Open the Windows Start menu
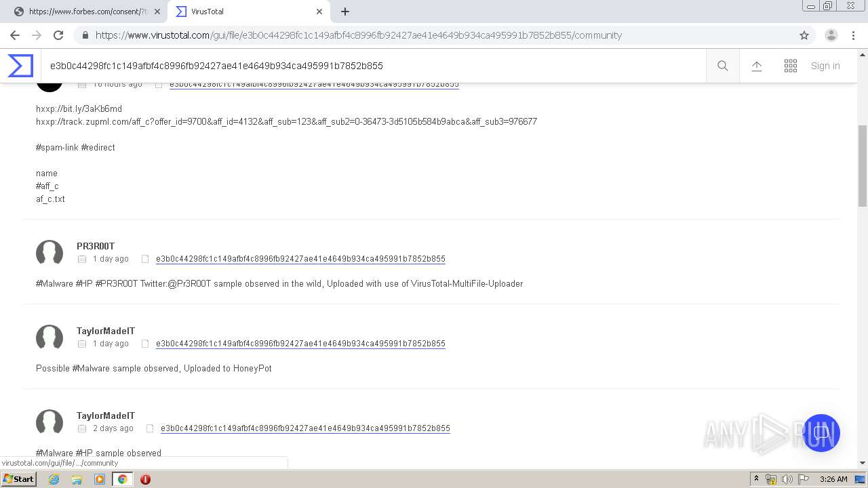Image resolution: width=868 pixels, height=488 pixels. tap(18, 479)
